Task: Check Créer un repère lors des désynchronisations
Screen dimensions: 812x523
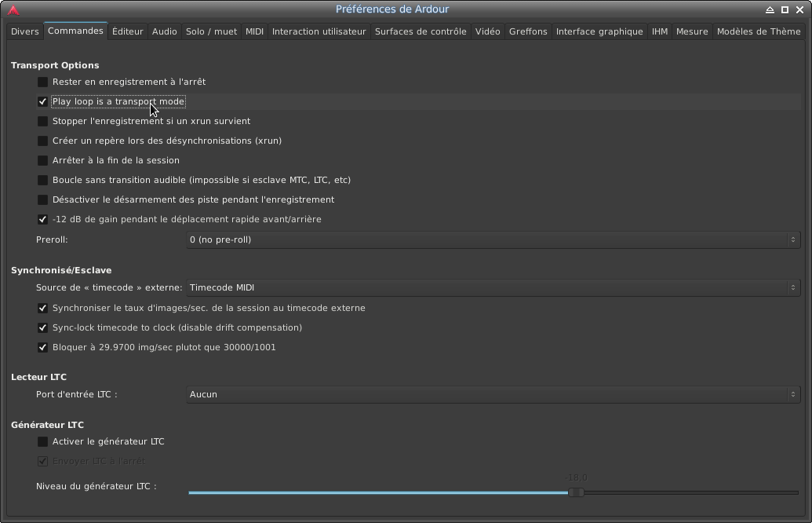Action: 42,141
